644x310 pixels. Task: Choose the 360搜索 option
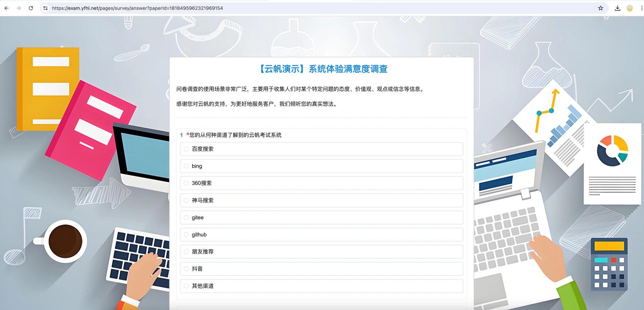point(322,183)
